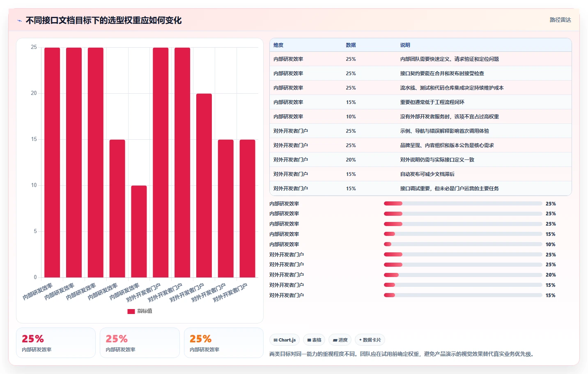The image size is (588, 374).
Task: Click the progress bar showing 10%
Action: coord(463,245)
